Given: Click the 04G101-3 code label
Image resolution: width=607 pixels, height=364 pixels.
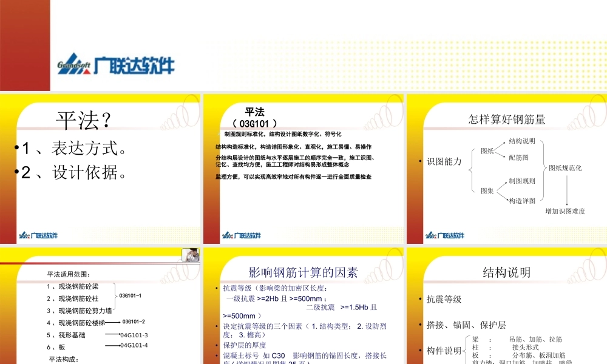Looking at the screenshot, I should pyautogui.click(x=134, y=335).
